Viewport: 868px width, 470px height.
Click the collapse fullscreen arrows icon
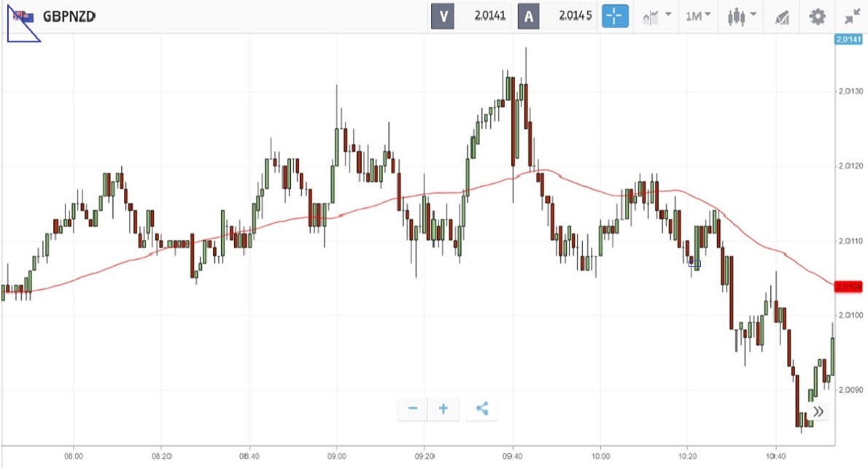(x=853, y=18)
